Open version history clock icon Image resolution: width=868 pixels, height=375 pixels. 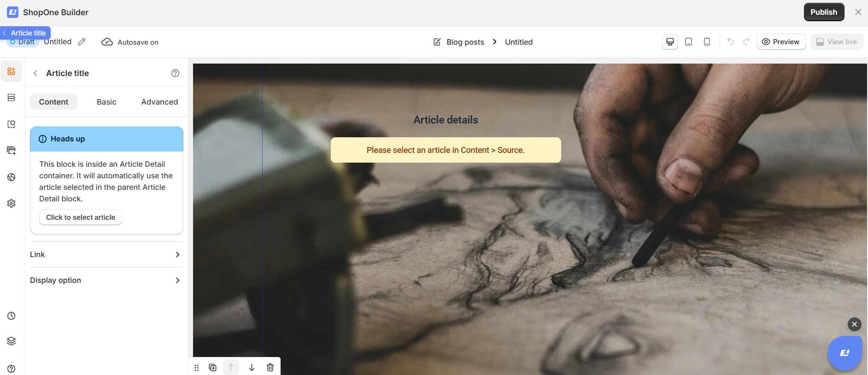tap(12, 316)
